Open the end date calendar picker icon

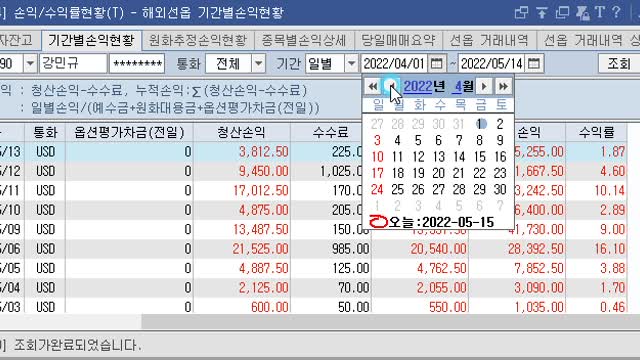(534, 64)
